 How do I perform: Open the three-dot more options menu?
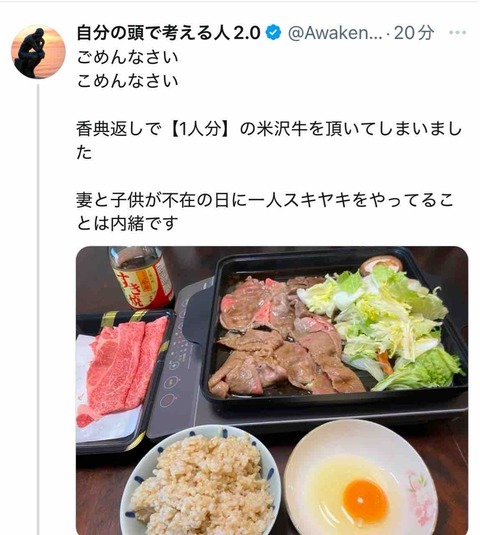click(457, 33)
